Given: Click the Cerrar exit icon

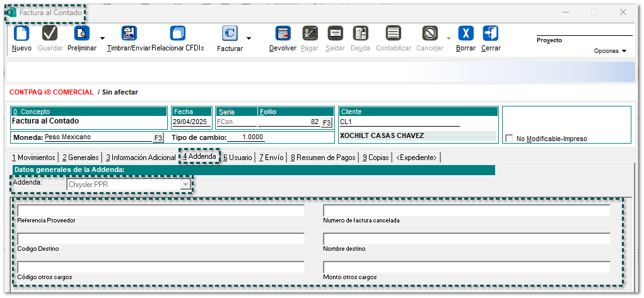Looking at the screenshot, I should [x=491, y=33].
